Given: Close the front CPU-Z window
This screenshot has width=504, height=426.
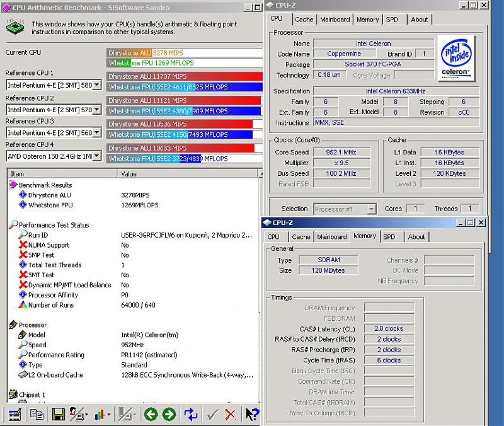Looking at the screenshot, I should (x=481, y=222).
